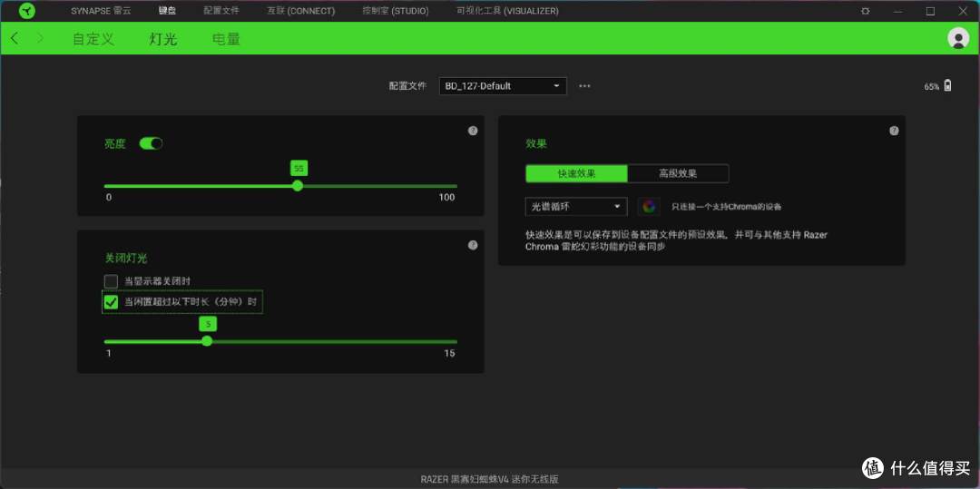980x489 pixels.
Task: Open help icon in 效果 panel
Action: pyautogui.click(x=894, y=131)
